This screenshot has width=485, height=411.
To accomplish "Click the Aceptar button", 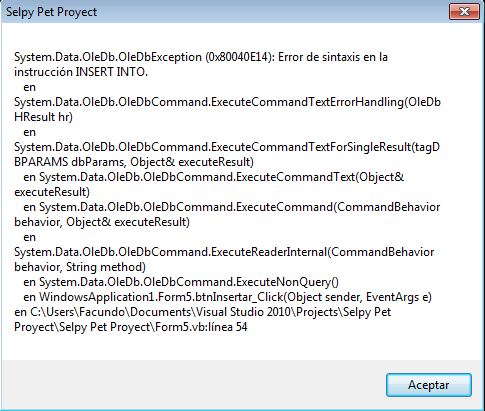I will click(429, 385).
